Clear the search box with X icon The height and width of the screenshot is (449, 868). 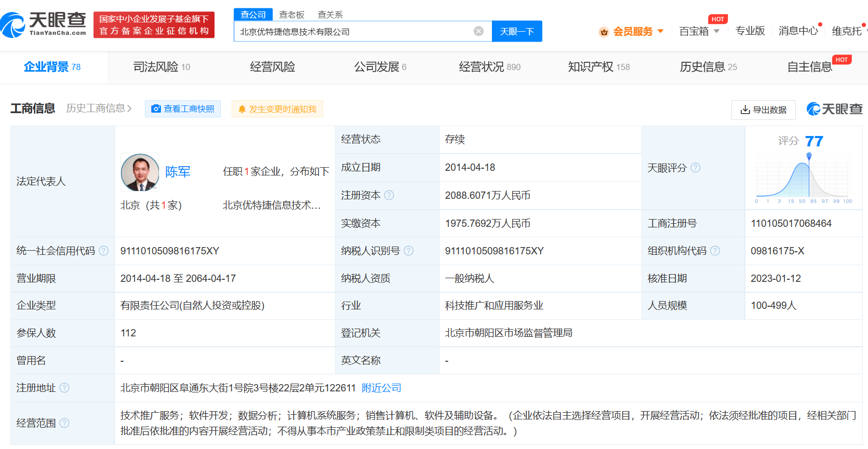coord(478,31)
